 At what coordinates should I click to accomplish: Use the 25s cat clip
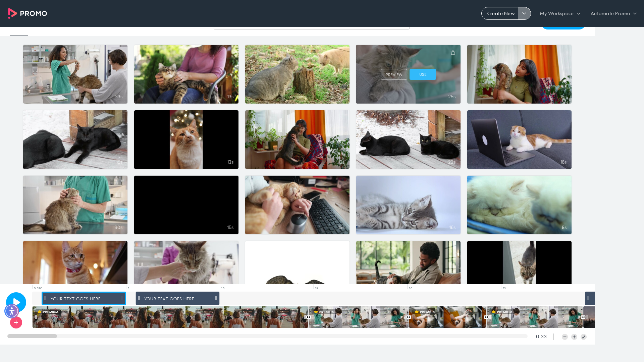click(x=423, y=74)
